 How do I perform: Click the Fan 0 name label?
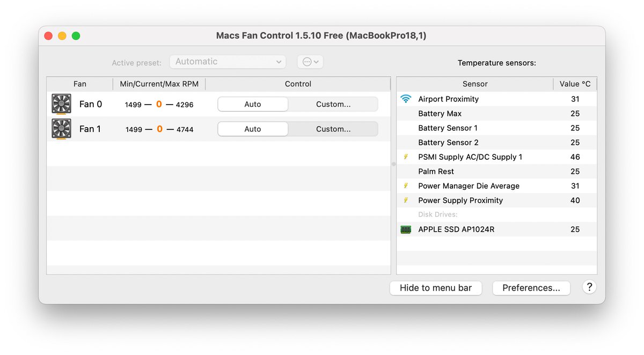click(x=91, y=104)
